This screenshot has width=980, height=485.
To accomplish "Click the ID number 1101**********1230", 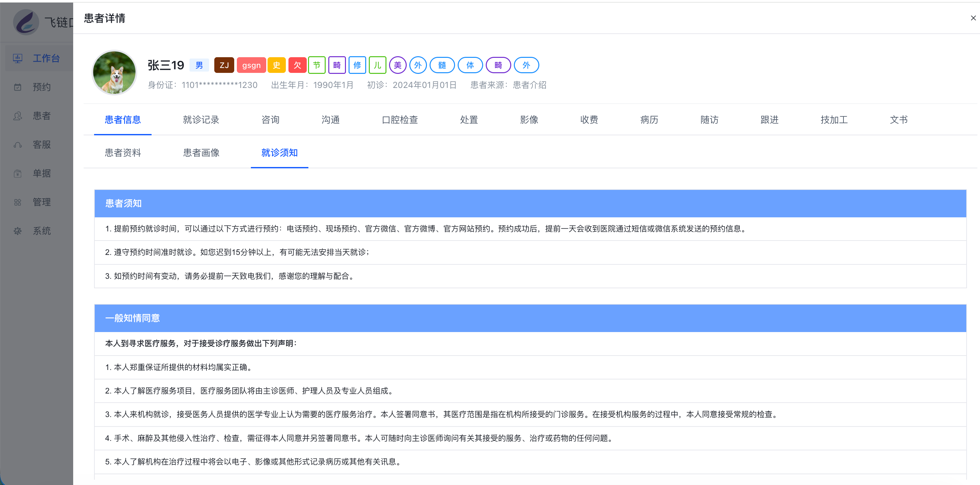I will [220, 85].
